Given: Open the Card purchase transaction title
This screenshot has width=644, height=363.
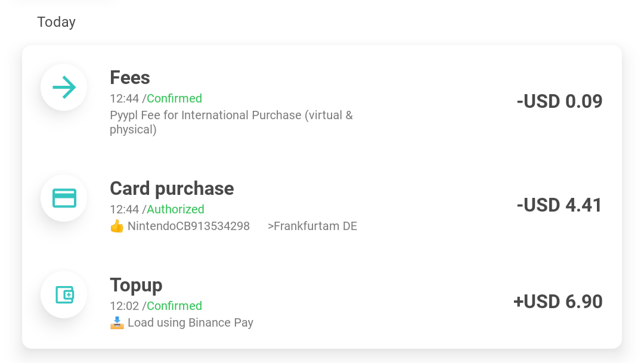Looking at the screenshot, I should pos(172,188).
